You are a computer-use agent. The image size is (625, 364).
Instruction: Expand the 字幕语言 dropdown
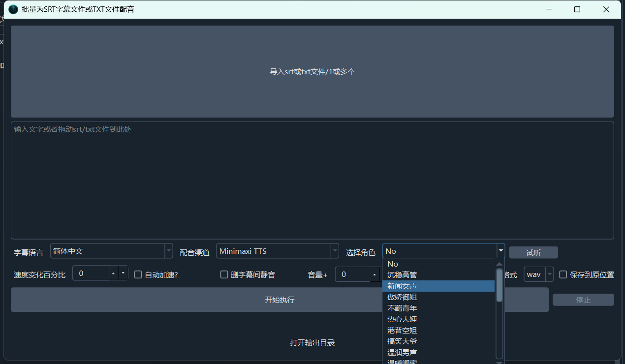(169, 251)
